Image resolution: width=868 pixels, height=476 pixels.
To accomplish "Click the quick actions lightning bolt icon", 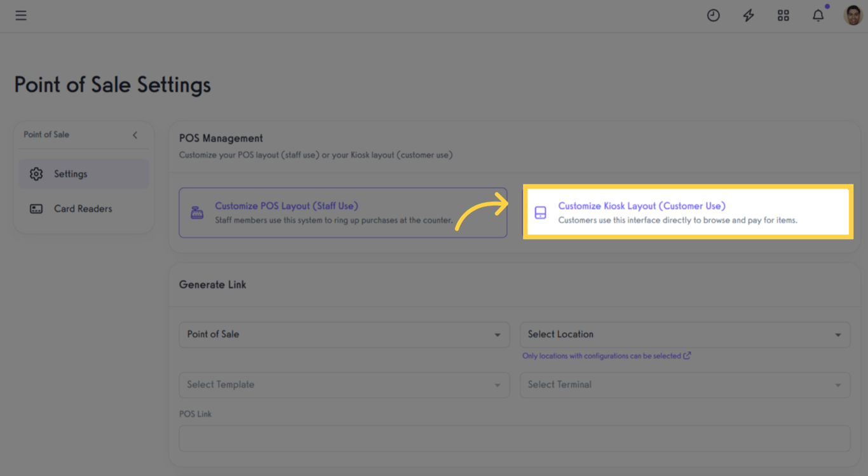I will [749, 15].
